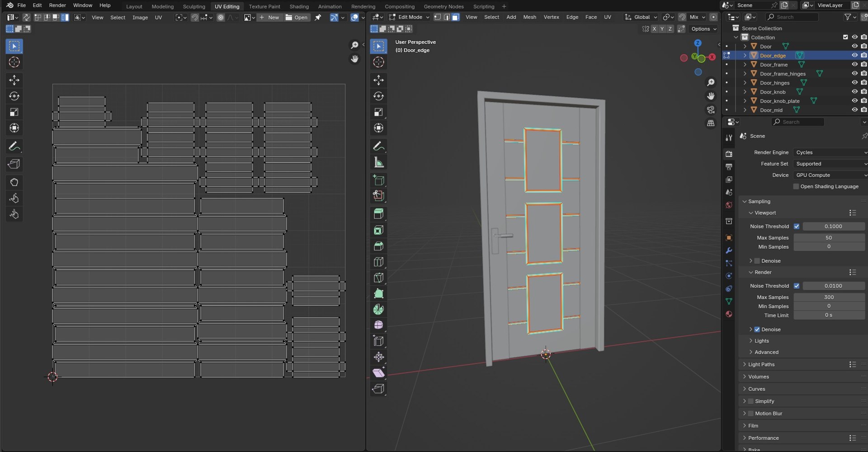Viewport: 868px width, 452px height.
Task: Select the Rip Region tool
Action: pos(378,389)
